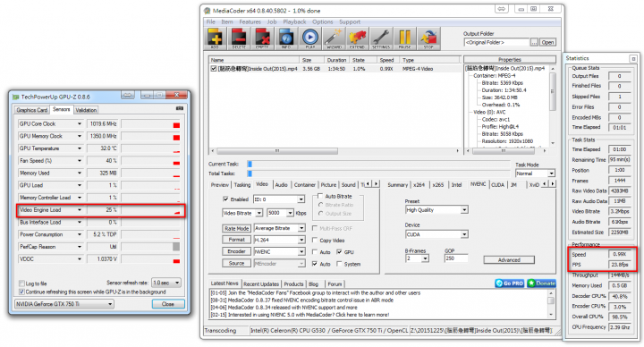The width and height of the screenshot is (644, 347).
Task: Open the GPU Core Clock sensor dropdown
Action: [x=80, y=123]
